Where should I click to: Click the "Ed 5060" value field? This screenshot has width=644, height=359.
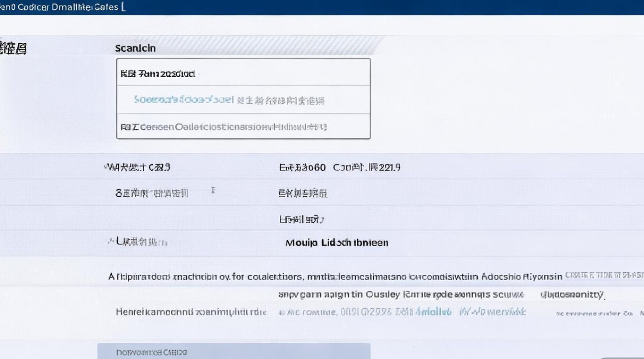(x=302, y=168)
